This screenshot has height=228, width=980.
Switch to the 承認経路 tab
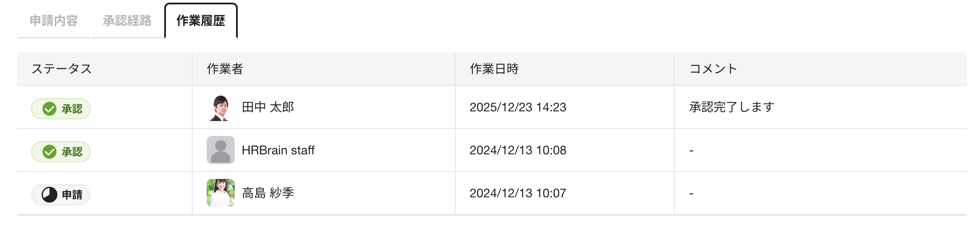tap(127, 21)
